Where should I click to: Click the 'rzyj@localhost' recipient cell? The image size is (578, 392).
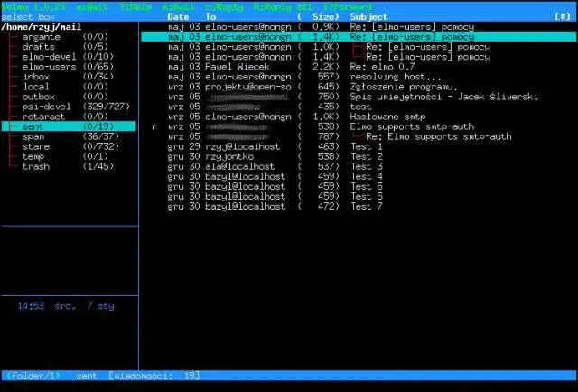click(x=243, y=146)
